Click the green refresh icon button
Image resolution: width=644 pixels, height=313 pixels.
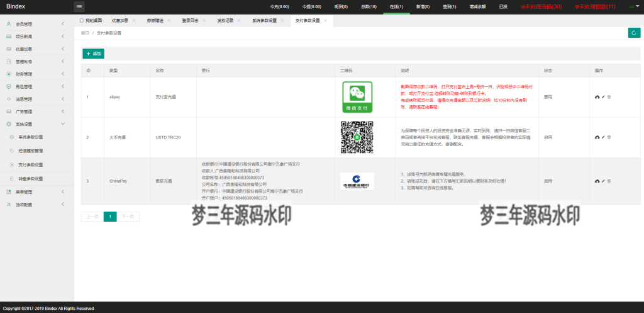tap(634, 33)
